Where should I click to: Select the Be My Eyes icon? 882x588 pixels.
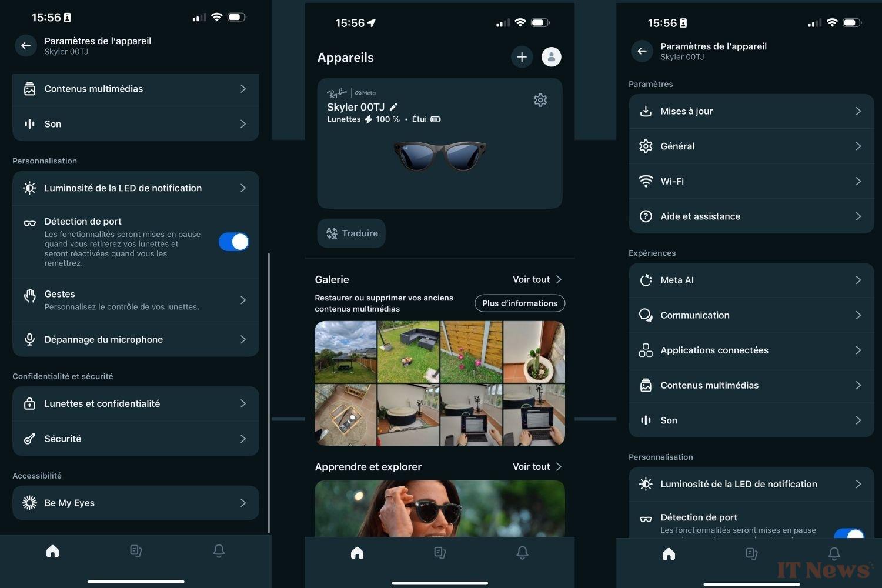click(29, 503)
